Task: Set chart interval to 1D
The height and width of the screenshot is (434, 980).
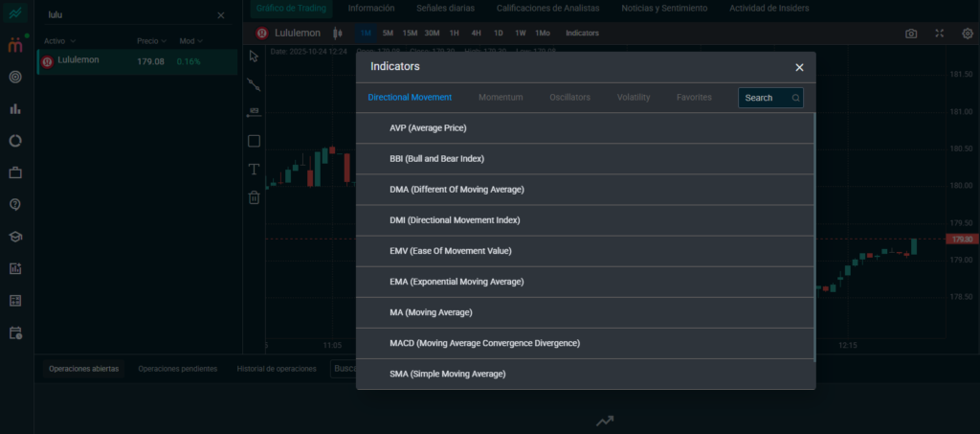Action: 498,33
